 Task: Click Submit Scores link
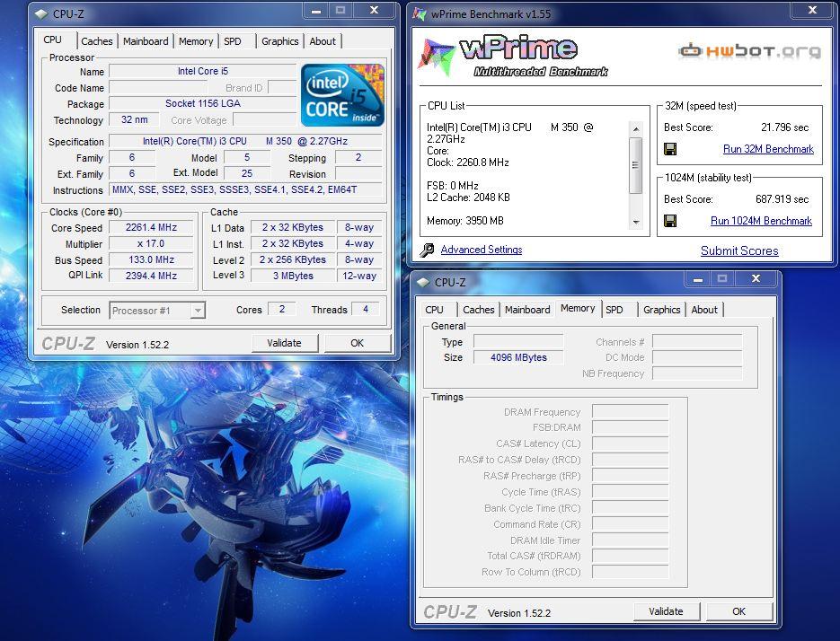tap(739, 250)
